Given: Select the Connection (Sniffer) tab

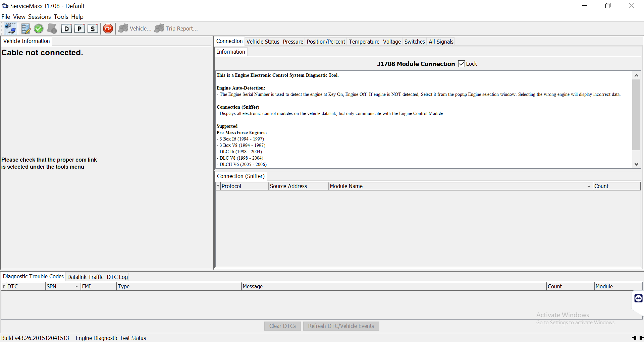Looking at the screenshot, I should tap(241, 176).
